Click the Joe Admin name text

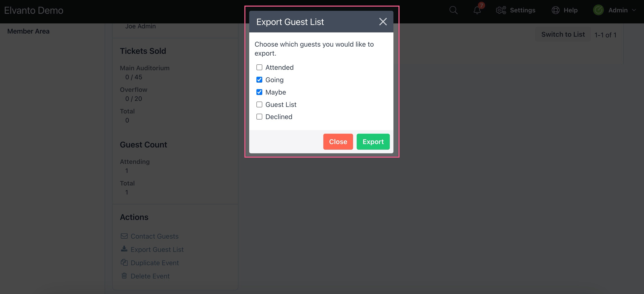point(140,26)
